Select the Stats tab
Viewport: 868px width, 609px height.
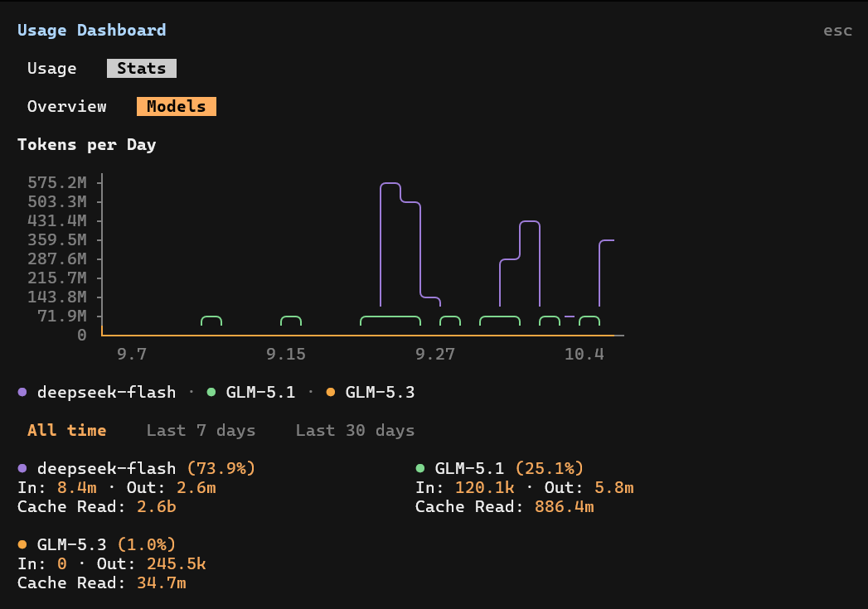click(142, 68)
